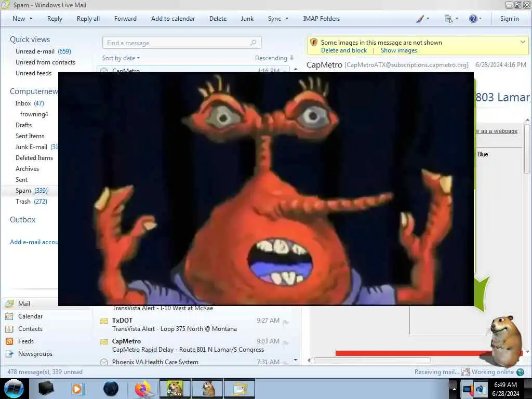Click the blue Help icon
Image resolution: width=532 pixels, height=399 pixels.
pos(473,19)
